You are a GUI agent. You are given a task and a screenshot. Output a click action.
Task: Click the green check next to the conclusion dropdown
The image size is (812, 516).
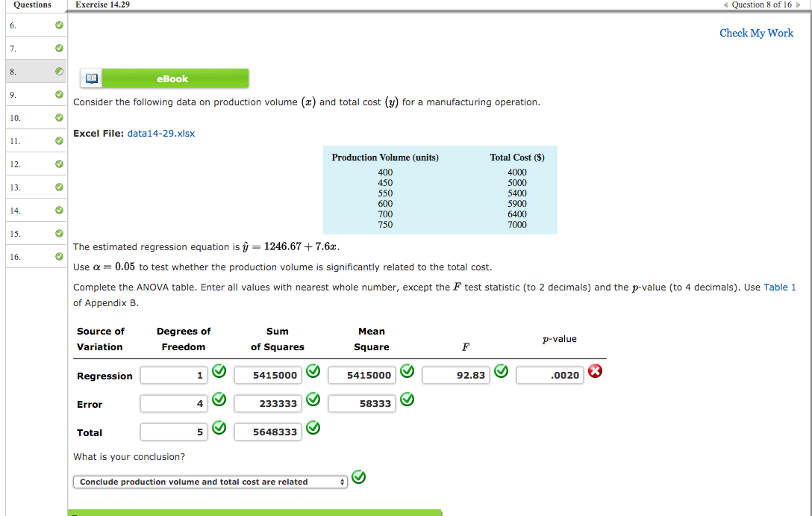tap(358, 476)
